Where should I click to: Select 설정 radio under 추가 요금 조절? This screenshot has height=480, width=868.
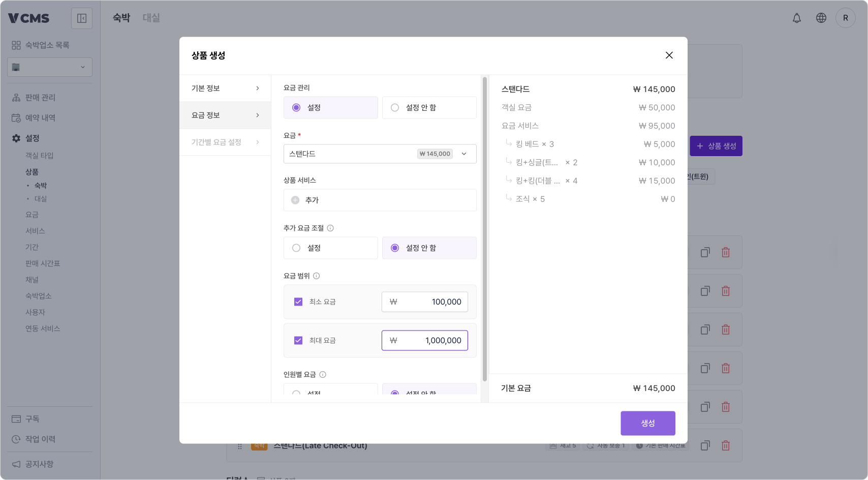tap(296, 248)
